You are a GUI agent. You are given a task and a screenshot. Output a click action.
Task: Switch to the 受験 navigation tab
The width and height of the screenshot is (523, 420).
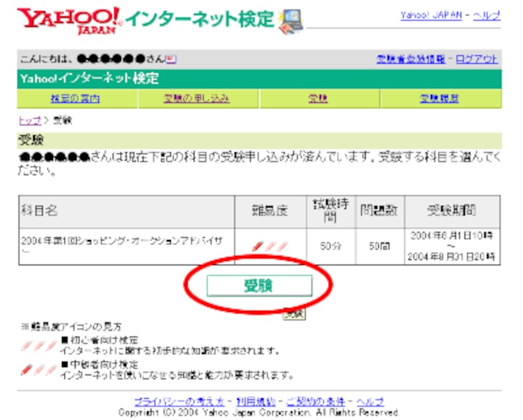318,99
